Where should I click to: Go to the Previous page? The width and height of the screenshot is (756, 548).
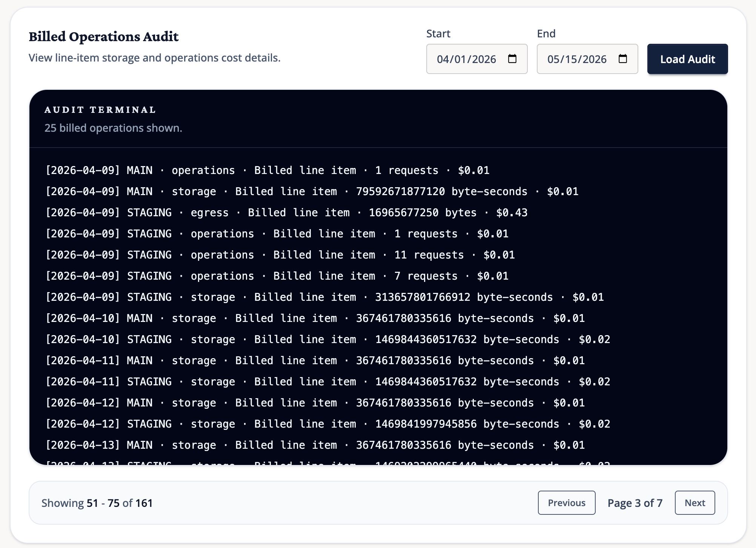(x=567, y=503)
